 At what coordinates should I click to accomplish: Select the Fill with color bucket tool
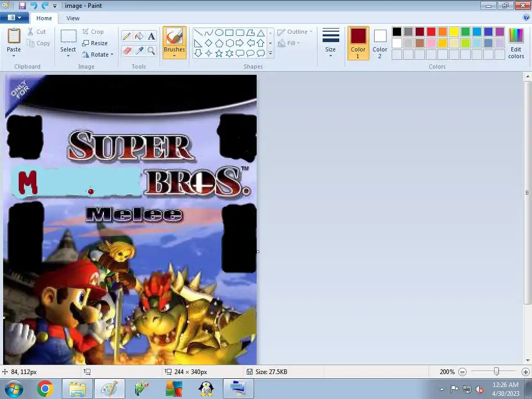click(x=139, y=36)
